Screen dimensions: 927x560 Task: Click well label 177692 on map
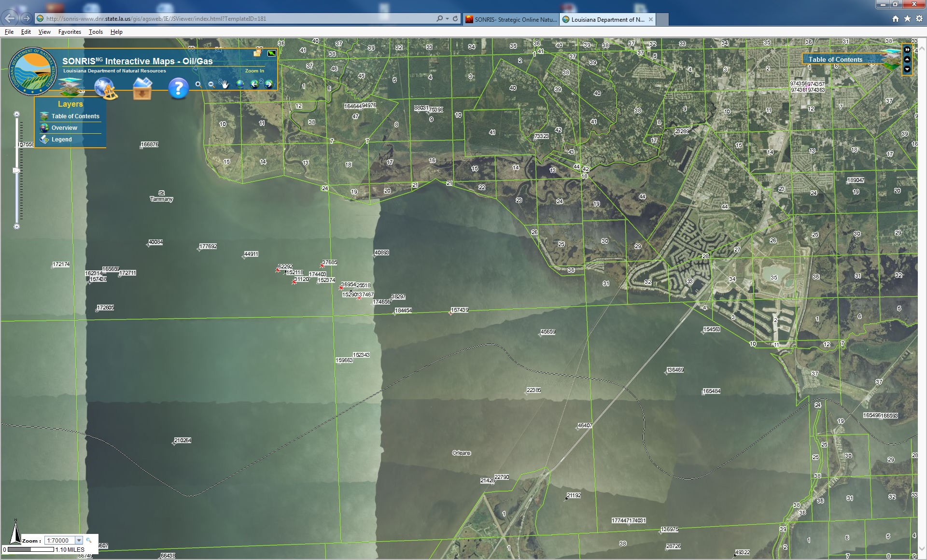coord(208,246)
